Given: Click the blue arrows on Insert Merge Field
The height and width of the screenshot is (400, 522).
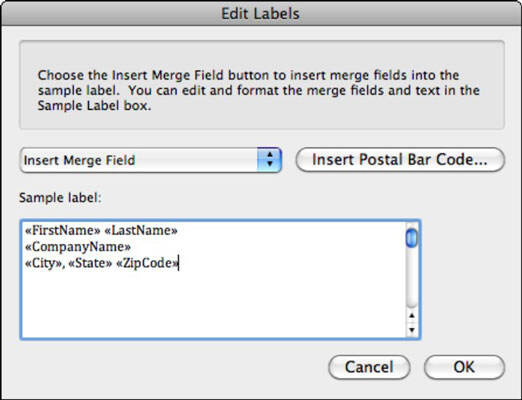Looking at the screenshot, I should tap(270, 160).
